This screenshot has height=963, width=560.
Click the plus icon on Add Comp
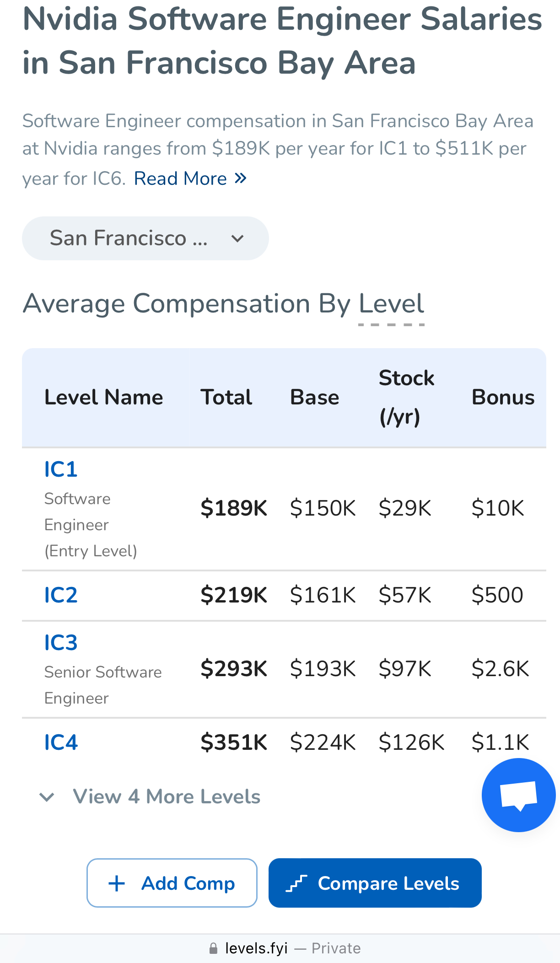coord(117,883)
